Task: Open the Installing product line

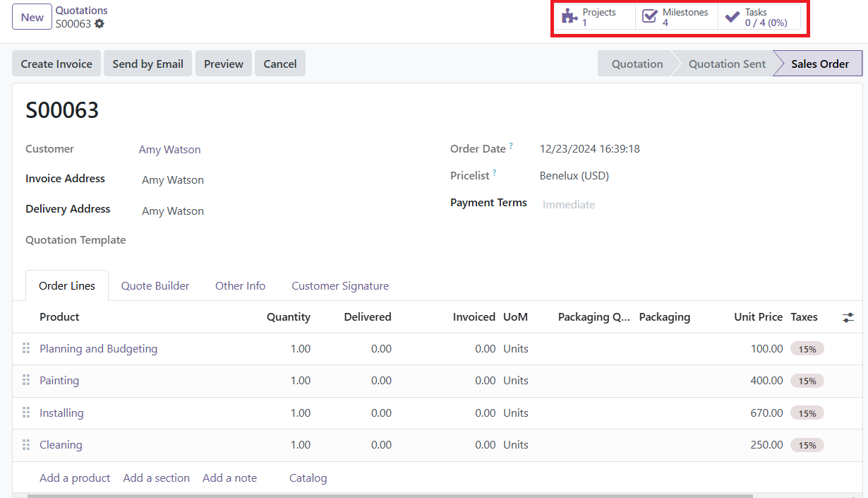Action: 61,413
